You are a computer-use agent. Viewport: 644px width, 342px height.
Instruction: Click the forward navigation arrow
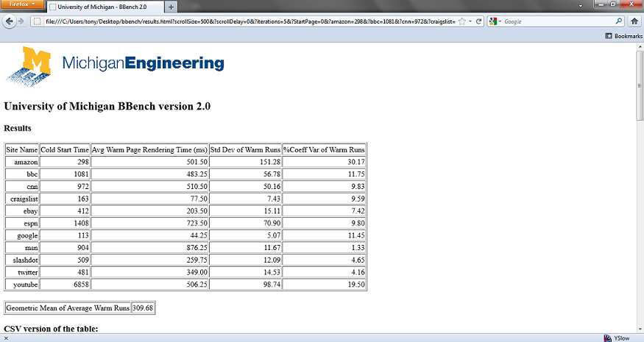click(22, 21)
